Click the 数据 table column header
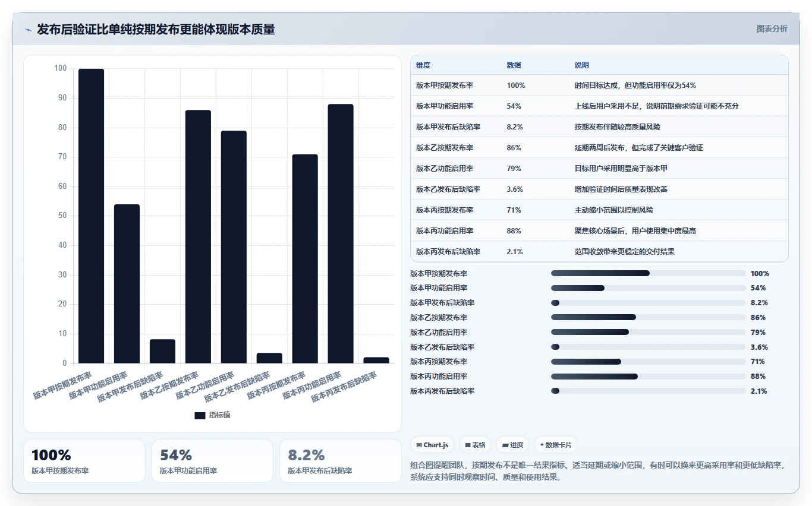 (514, 65)
